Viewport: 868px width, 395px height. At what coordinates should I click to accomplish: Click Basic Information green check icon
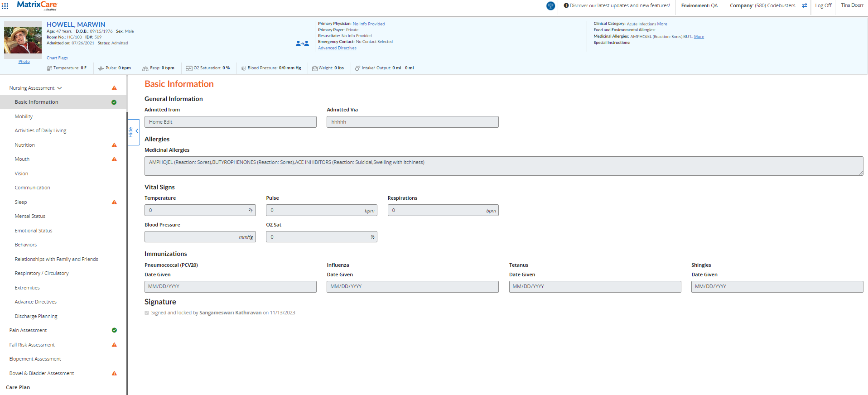[114, 102]
